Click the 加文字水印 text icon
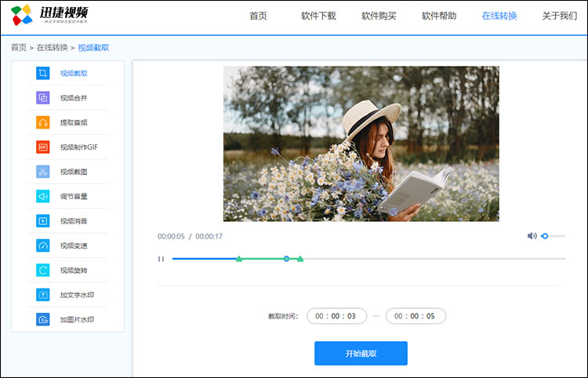Image resolution: width=588 pixels, height=378 pixels. coord(43,295)
